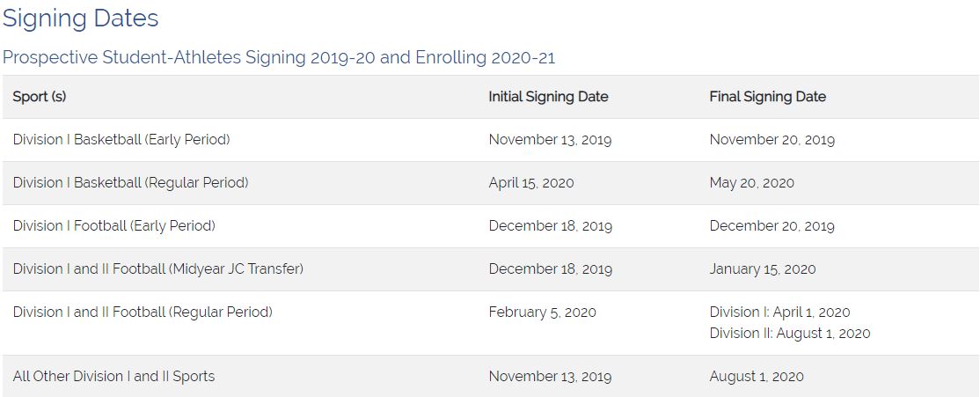Screen dimensions: 980x397
Task: Click the December 20, 2019 final signing date
Action: tap(772, 226)
